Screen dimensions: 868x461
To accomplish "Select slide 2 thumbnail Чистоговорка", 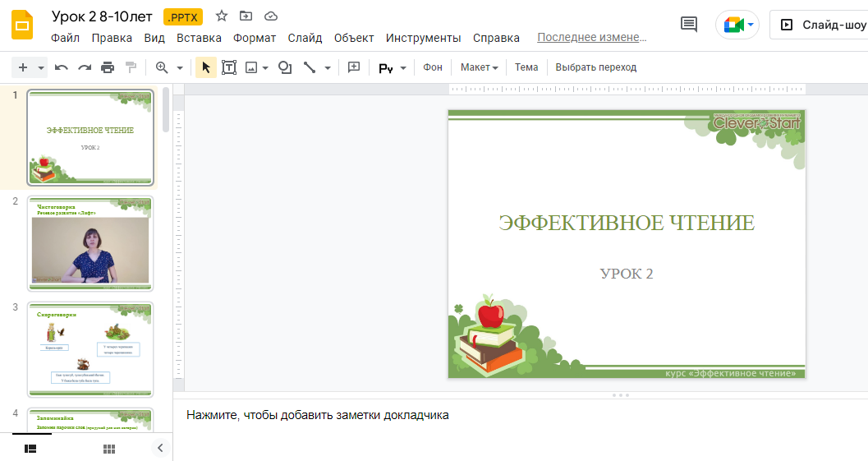I will [90, 243].
